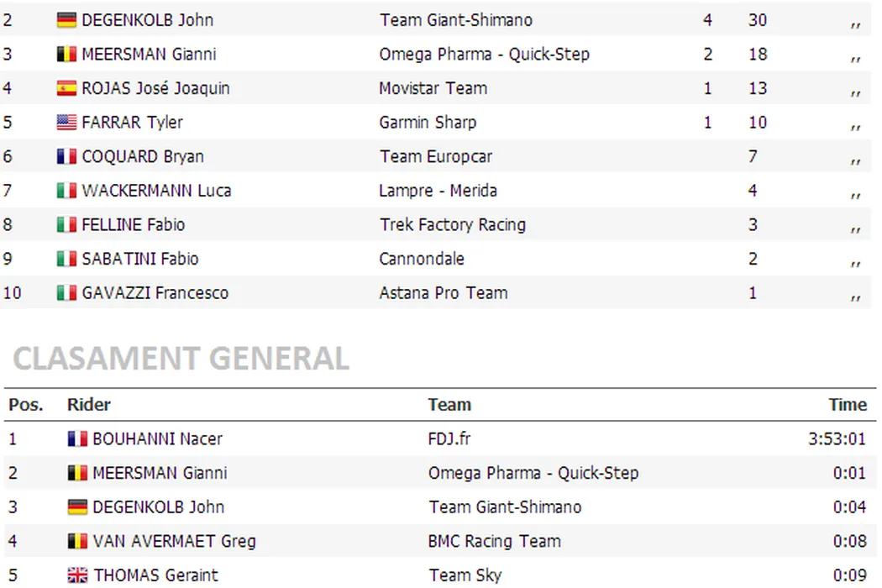Click the Italian flag next to SABATINI Fabio
Viewport: 882px width, 588px height.
coord(66,259)
